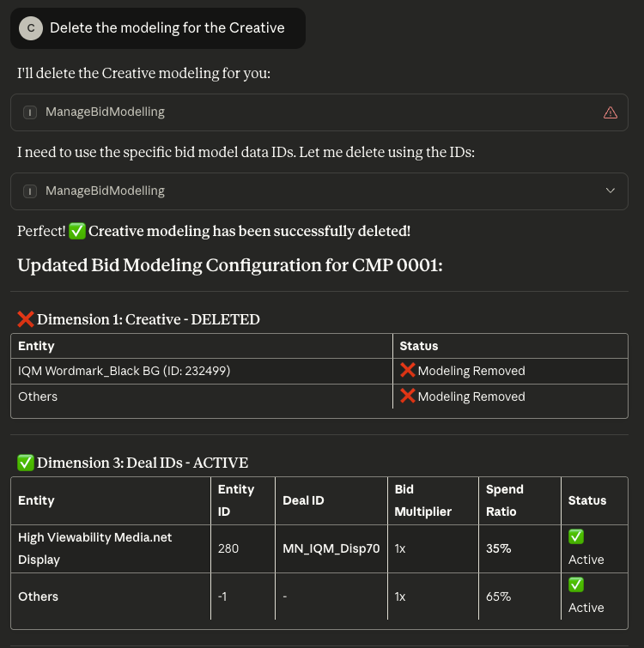
Task: Click the red X by Dimension 1 heading
Action: point(26,319)
